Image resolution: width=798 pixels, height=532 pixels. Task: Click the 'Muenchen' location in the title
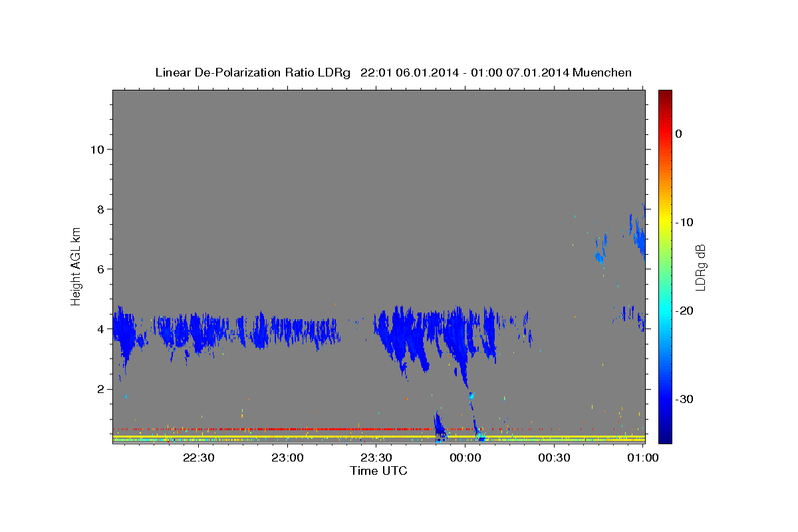click(602, 72)
